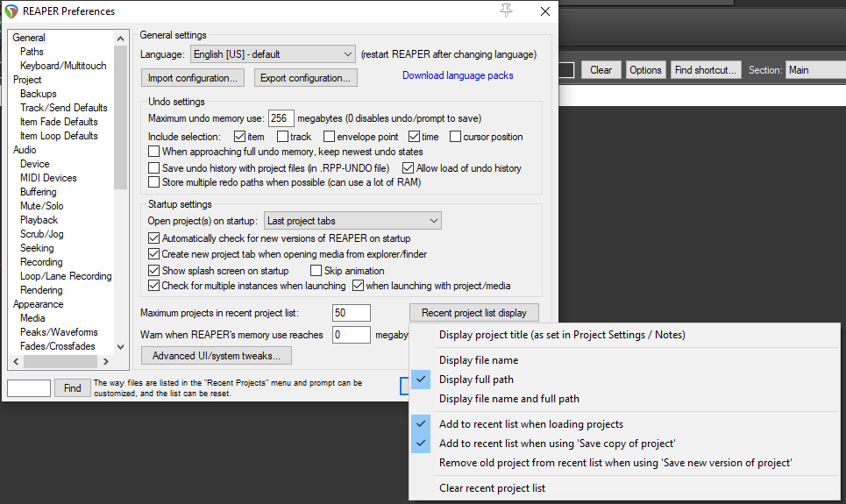Select Project in preferences tree
Screen dimensions: 846x504
[27, 79]
